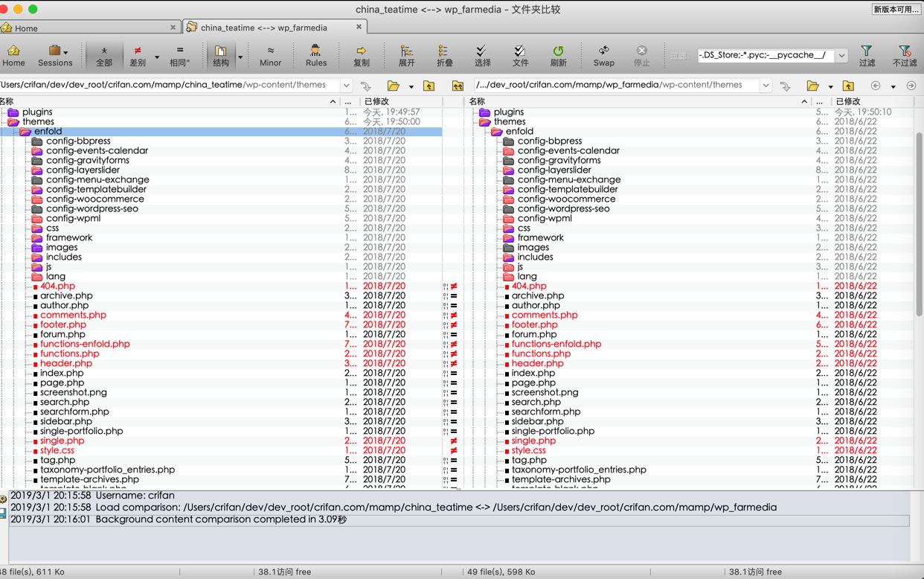Go up one level on right path

click(848, 86)
